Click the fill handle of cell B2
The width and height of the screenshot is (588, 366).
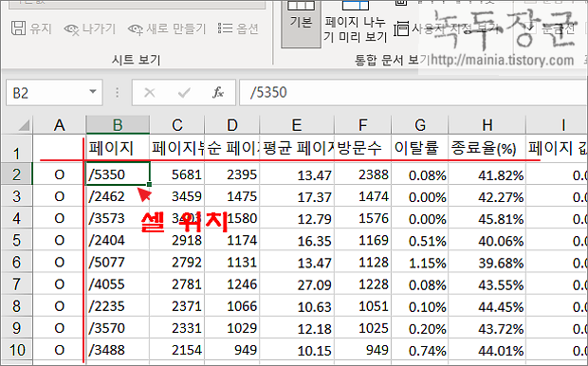coord(150,185)
